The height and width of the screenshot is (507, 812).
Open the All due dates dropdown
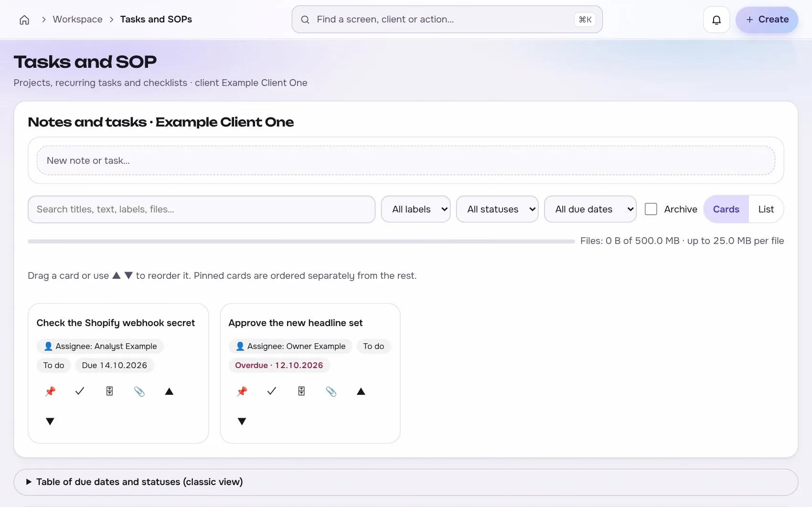pyautogui.click(x=590, y=209)
